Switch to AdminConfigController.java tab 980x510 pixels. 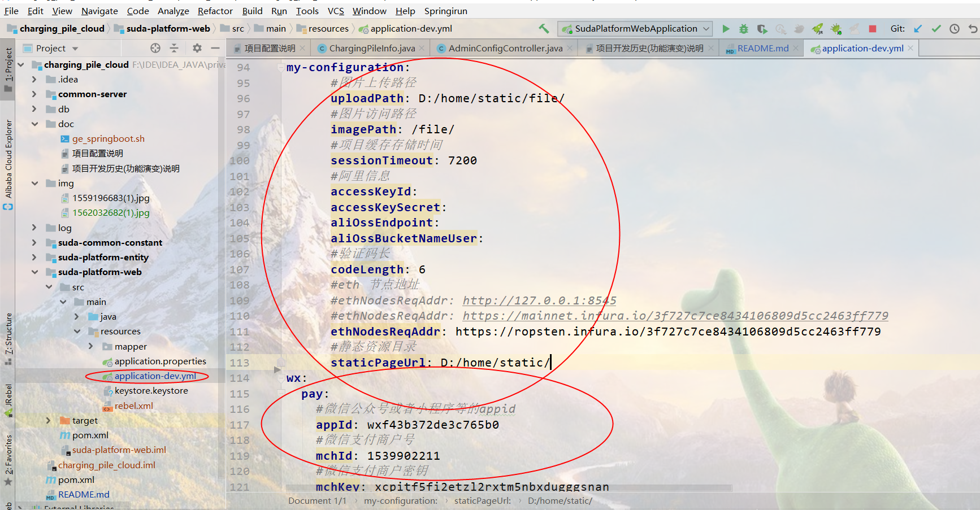(505, 49)
